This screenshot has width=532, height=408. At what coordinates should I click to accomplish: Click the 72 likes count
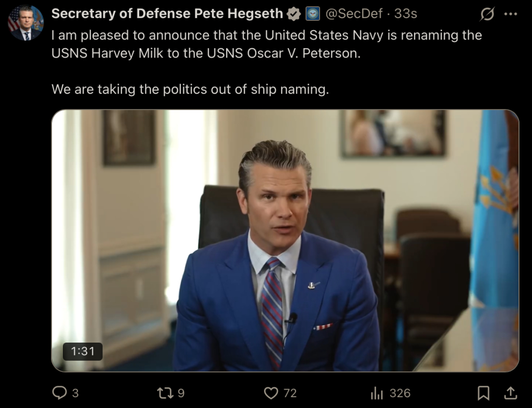290,393
